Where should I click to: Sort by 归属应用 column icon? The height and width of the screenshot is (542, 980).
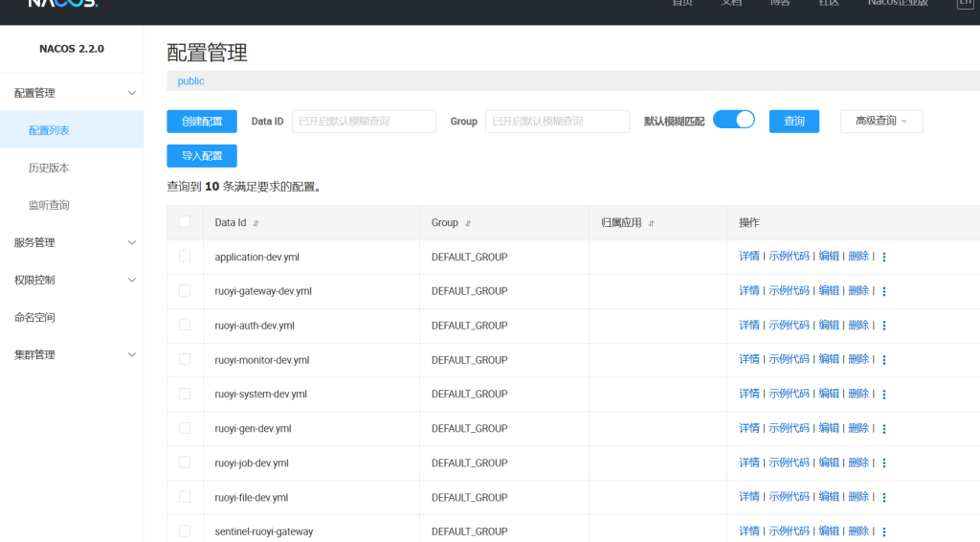click(x=651, y=223)
